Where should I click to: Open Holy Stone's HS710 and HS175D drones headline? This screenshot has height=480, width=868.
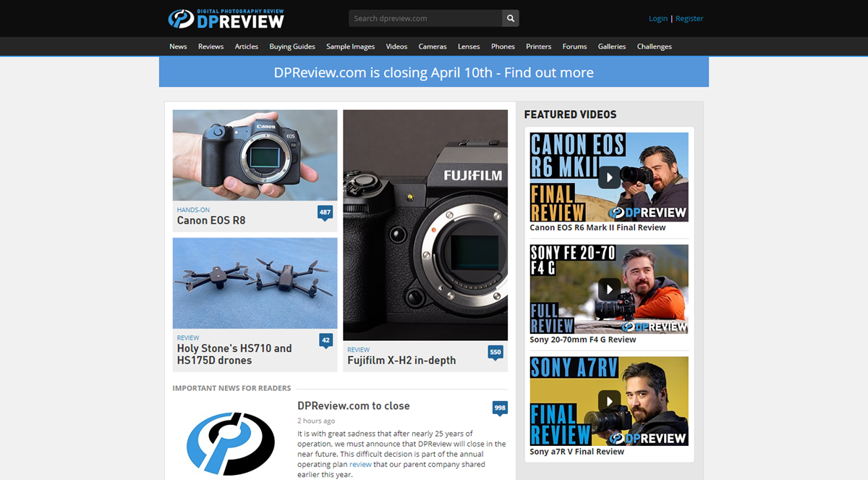pyautogui.click(x=234, y=354)
